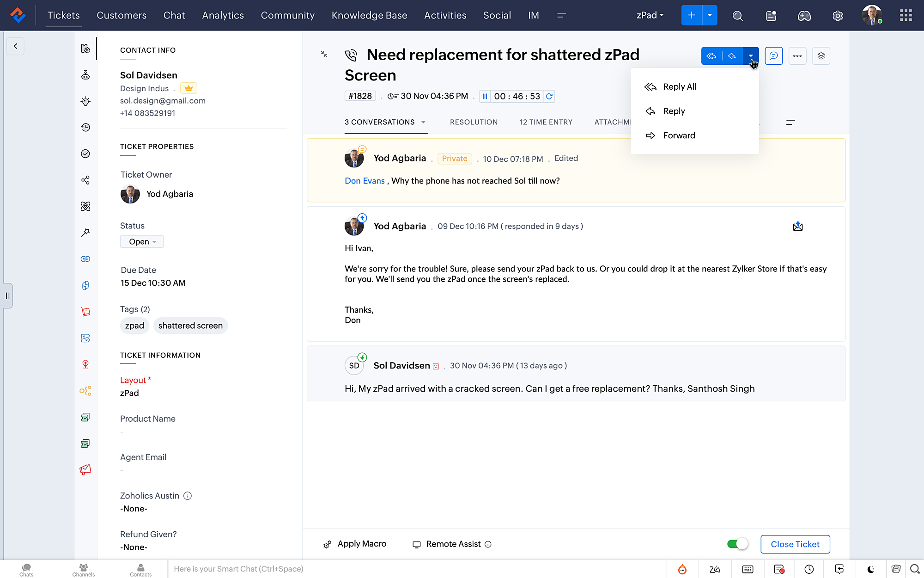The width and height of the screenshot is (924, 578).
Task: Toggle the green switch beside Close Ticket
Action: coord(737,544)
